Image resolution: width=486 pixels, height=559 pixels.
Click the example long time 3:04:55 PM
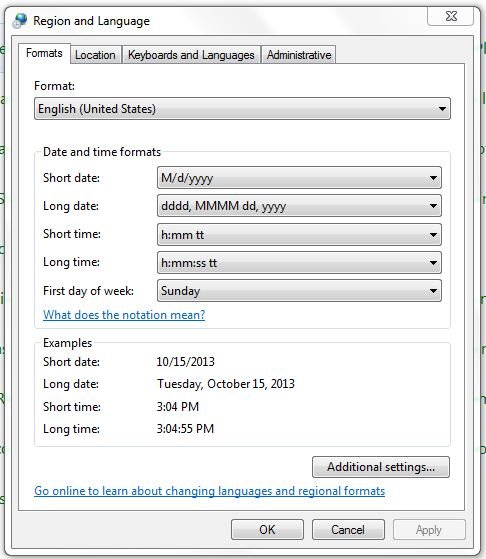(185, 429)
